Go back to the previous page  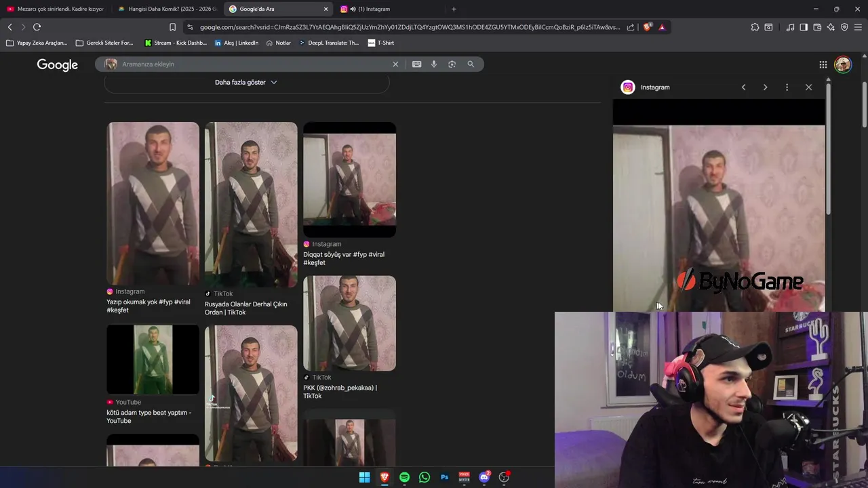(x=9, y=27)
